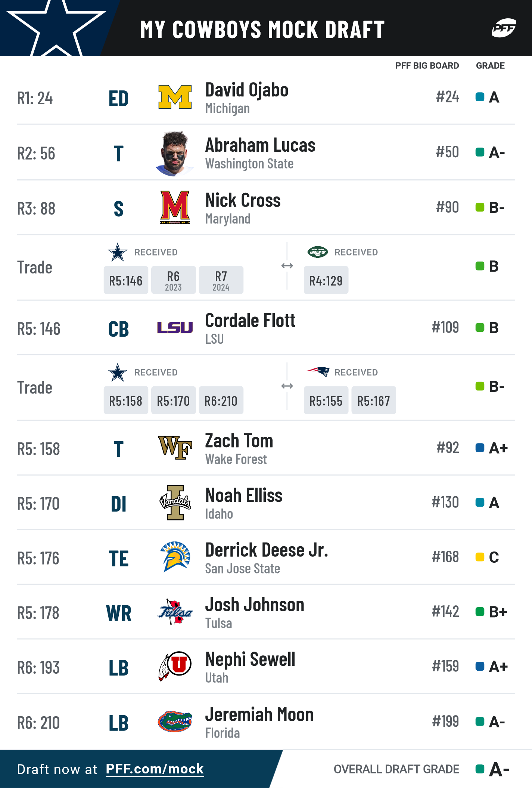Click the Florida Gators logo
The width and height of the screenshot is (532, 788).
tap(175, 721)
